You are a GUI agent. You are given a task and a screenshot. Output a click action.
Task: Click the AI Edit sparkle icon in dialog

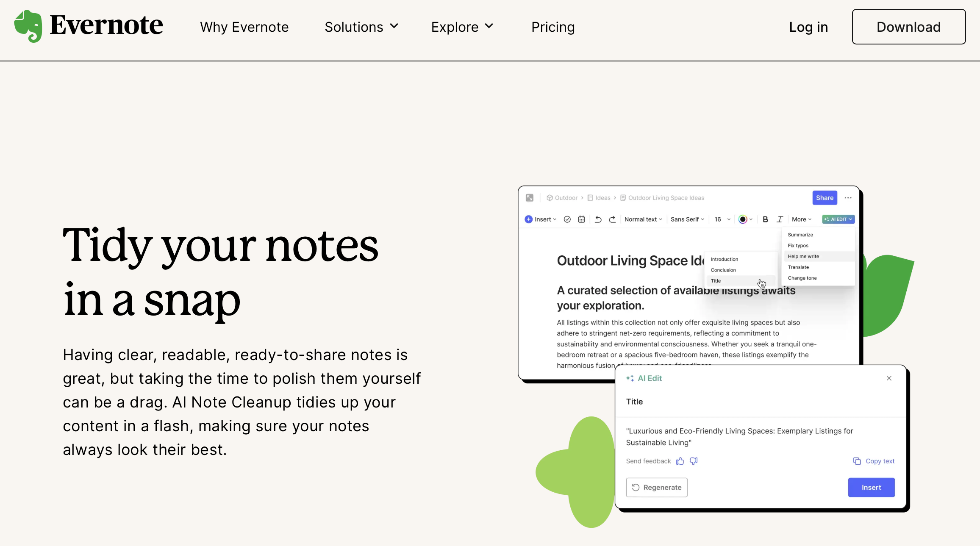[x=630, y=378]
